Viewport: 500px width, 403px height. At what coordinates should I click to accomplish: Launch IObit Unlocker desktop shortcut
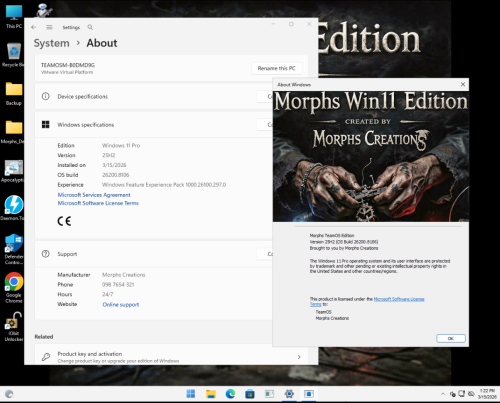[x=14, y=326]
